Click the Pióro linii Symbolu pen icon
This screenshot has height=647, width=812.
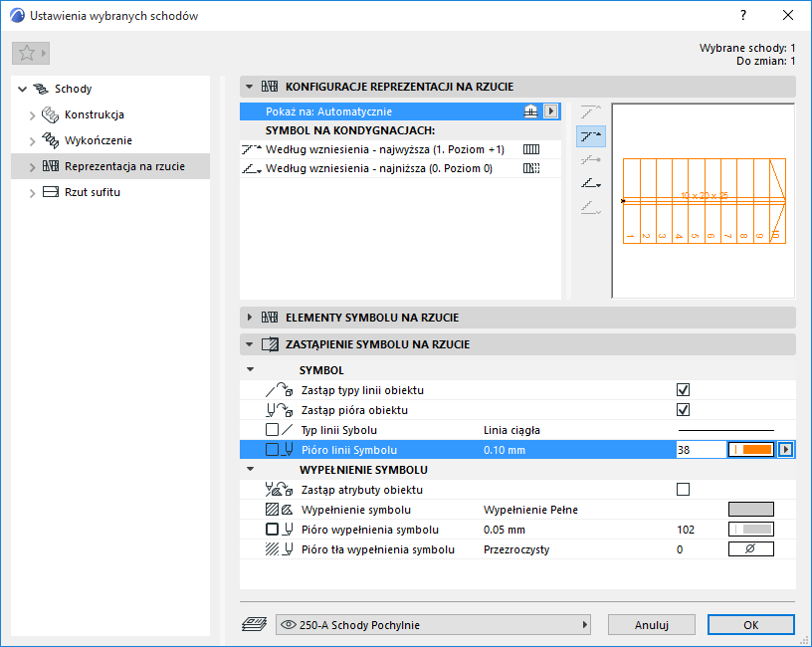point(279,450)
